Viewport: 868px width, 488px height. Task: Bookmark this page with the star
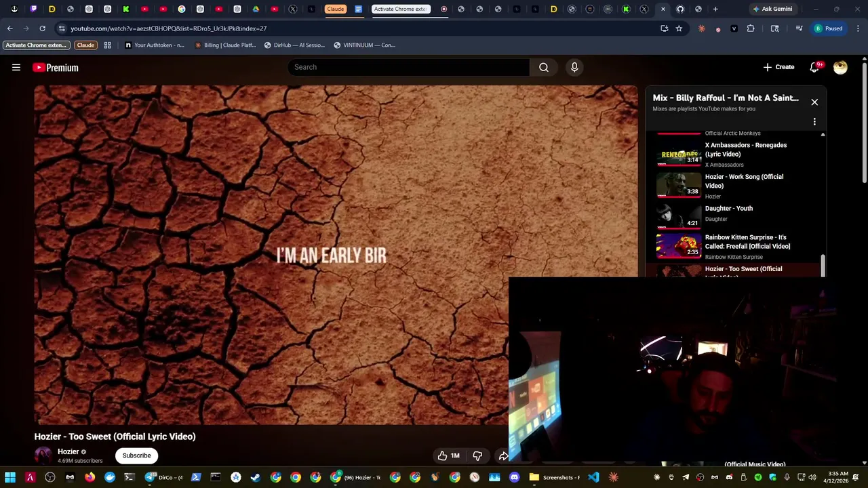pyautogui.click(x=679, y=28)
